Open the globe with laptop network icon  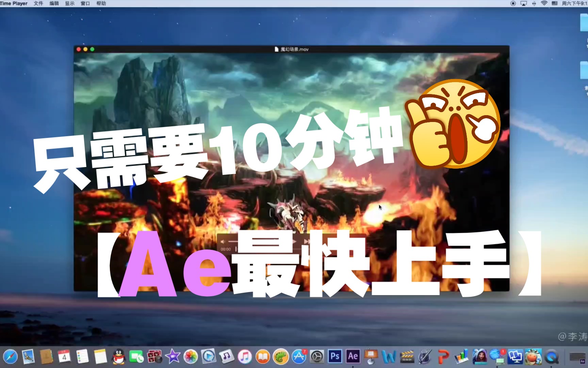[497, 357]
